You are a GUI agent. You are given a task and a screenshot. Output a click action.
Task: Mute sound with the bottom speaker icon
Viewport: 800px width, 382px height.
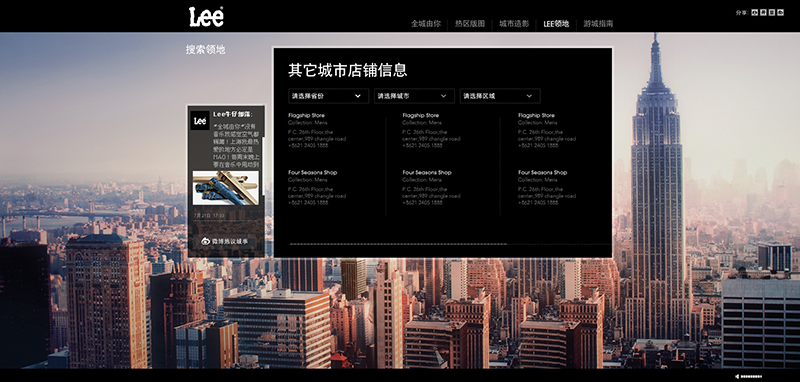pyautogui.click(x=738, y=376)
